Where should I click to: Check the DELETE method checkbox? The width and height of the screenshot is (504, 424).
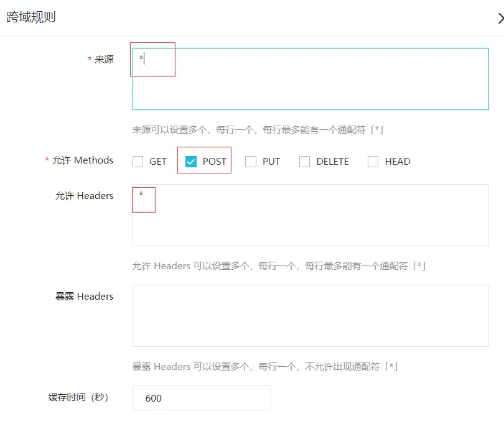point(304,161)
